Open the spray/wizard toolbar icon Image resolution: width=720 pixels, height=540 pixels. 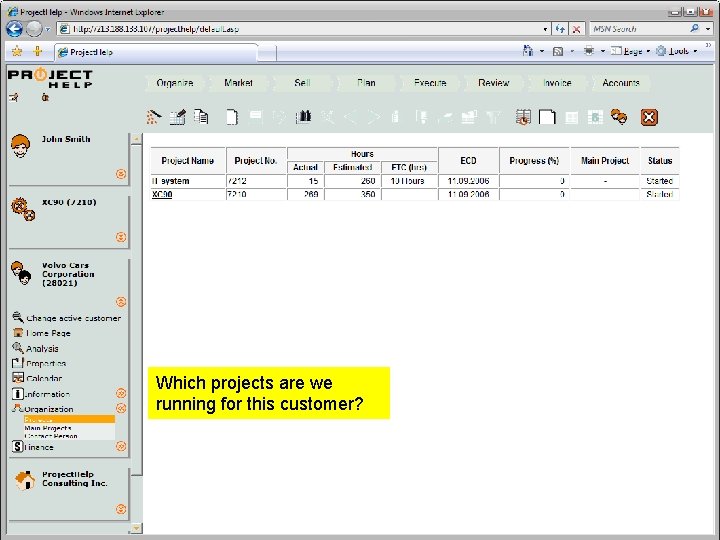coord(154,117)
